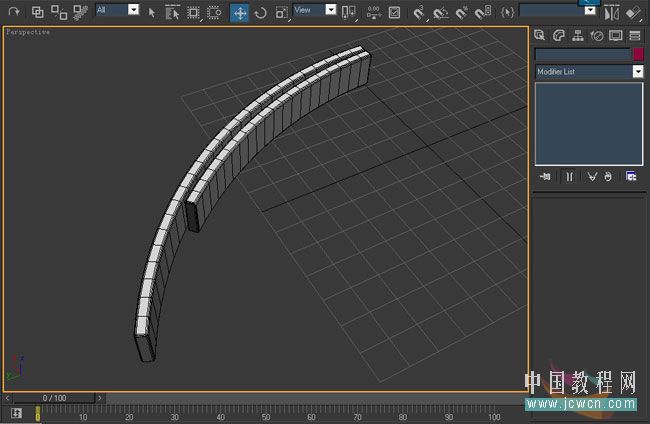Toggle the Spinner Snap magnet

click(483, 13)
